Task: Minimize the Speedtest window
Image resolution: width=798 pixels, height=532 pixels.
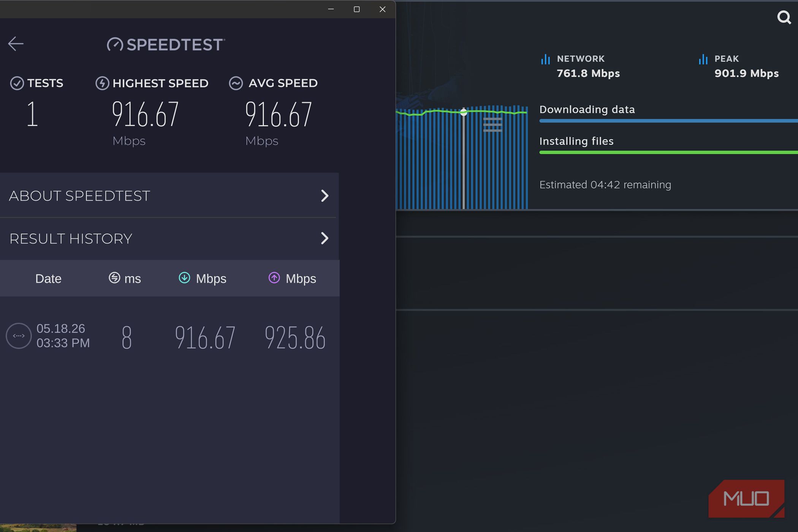Action: 331,9
